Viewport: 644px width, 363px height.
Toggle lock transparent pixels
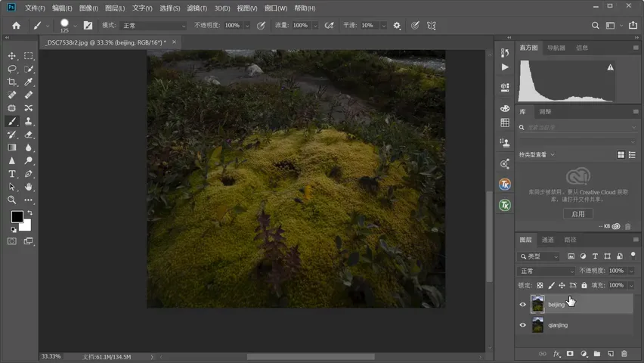point(540,285)
